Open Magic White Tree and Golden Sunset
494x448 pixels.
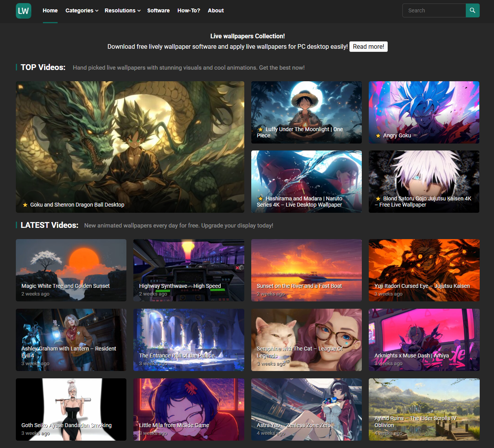click(71, 270)
